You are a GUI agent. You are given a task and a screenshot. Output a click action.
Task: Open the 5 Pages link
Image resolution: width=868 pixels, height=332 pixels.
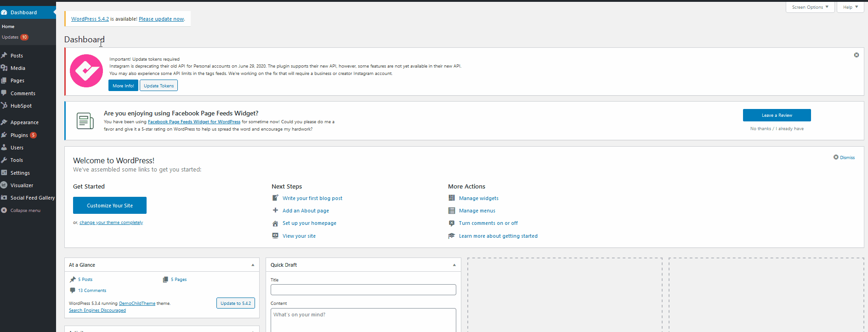179,280
